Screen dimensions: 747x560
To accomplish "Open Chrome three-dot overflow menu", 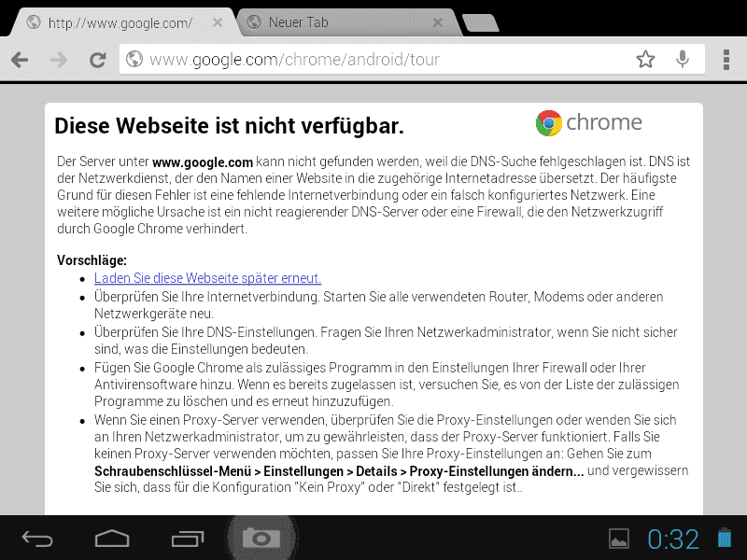I will pyautogui.click(x=726, y=60).
